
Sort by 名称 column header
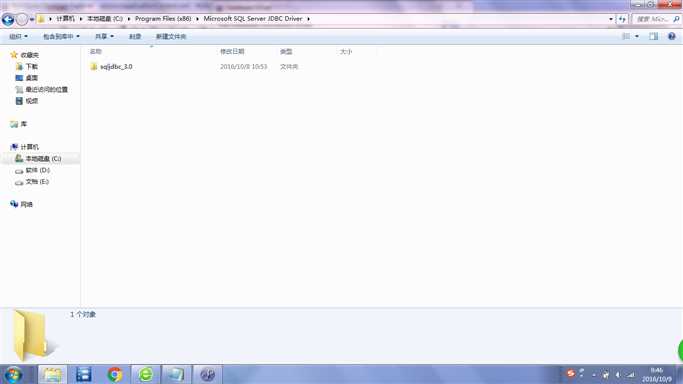coord(95,52)
